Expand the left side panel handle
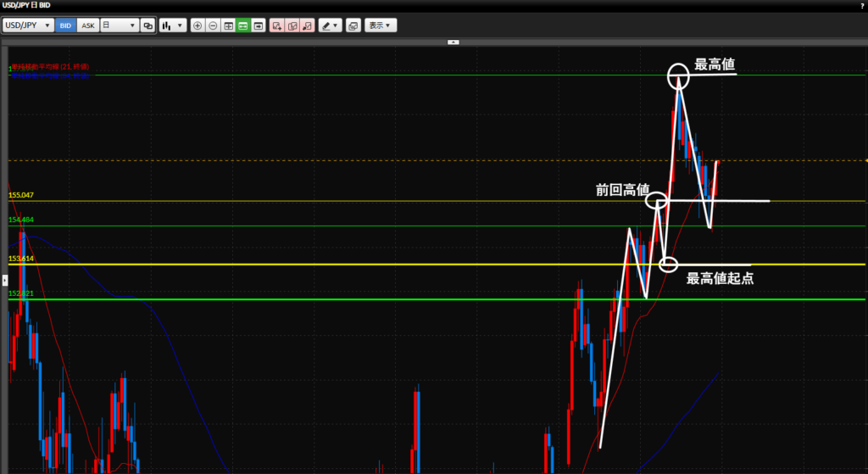 click(x=3, y=279)
